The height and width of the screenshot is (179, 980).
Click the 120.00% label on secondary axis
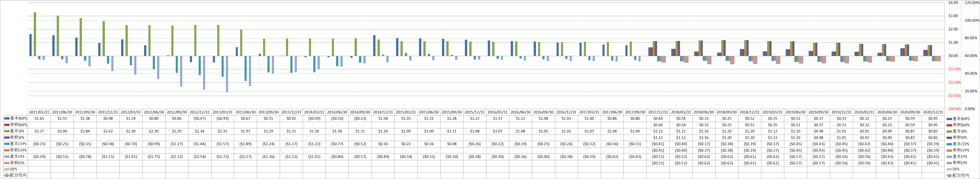[x=972, y=3]
